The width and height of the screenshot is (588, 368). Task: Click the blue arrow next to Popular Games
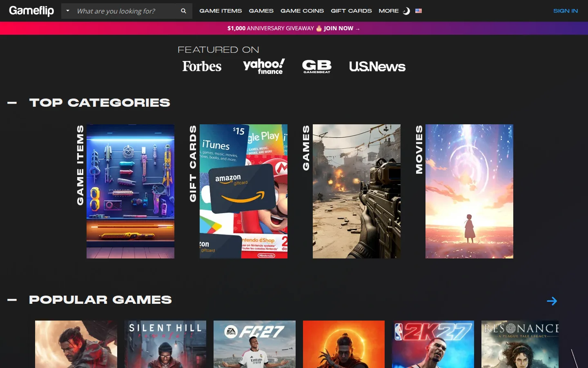552,301
